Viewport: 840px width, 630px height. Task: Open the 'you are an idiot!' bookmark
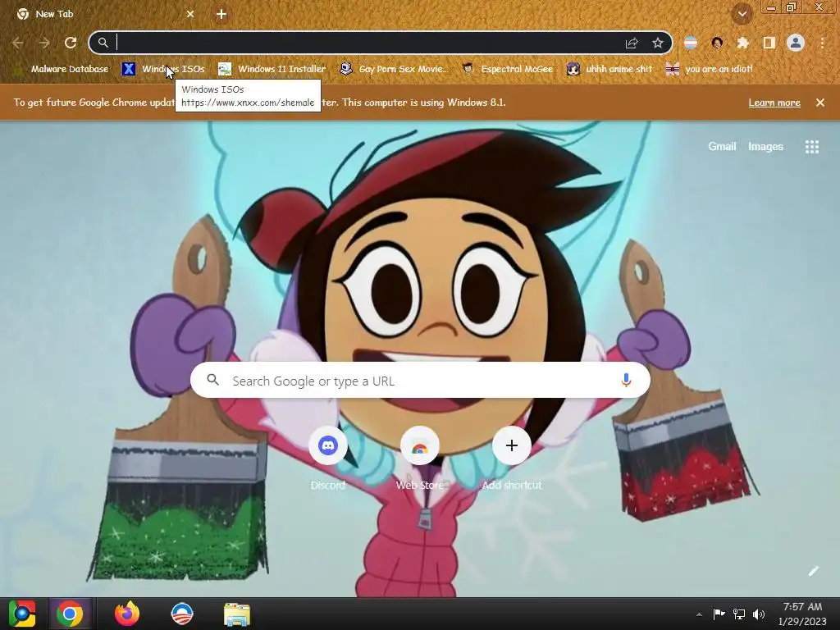pyautogui.click(x=710, y=69)
